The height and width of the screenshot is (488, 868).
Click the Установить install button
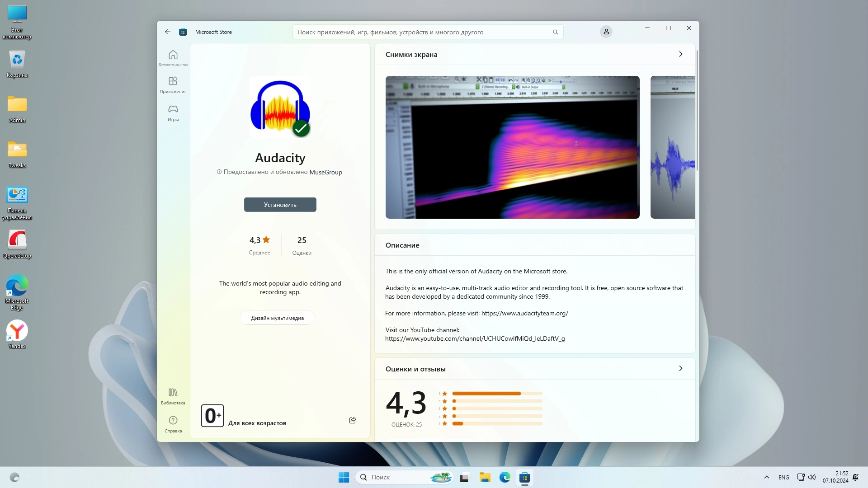280,205
